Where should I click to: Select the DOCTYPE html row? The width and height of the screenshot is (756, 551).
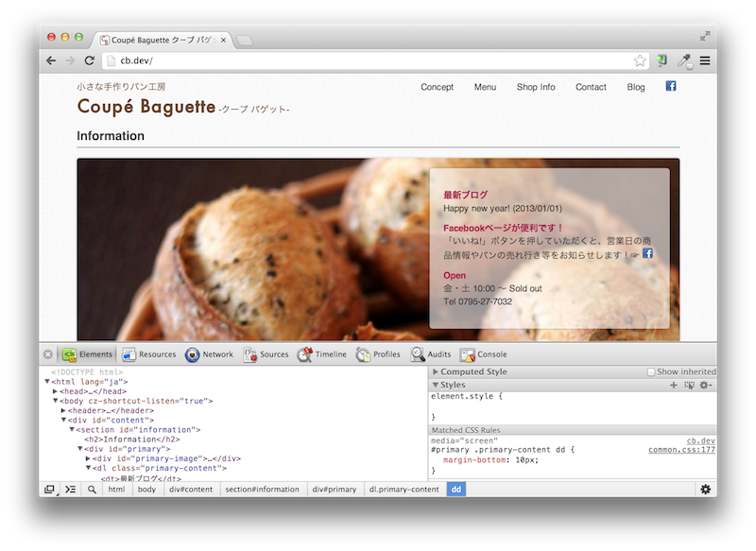click(87, 372)
